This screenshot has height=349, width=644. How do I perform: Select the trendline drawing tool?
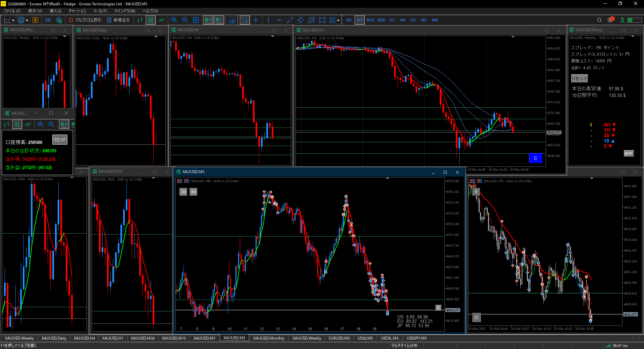coord(290,20)
